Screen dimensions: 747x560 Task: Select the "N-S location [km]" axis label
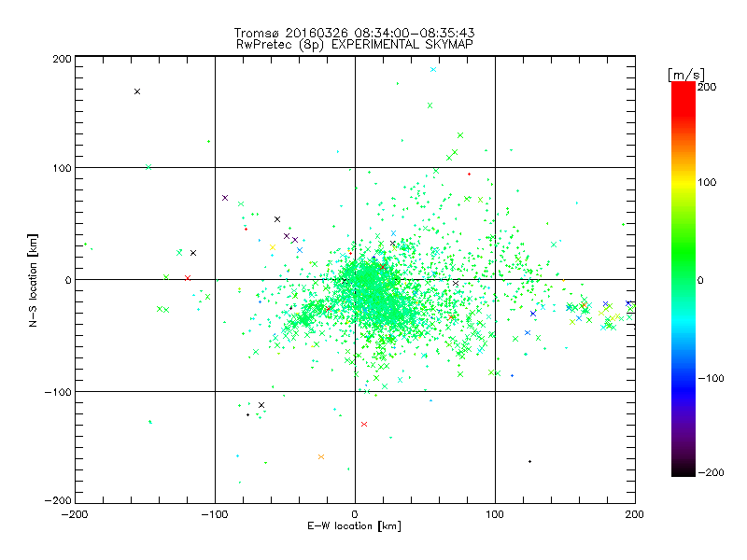pyautogui.click(x=33, y=281)
